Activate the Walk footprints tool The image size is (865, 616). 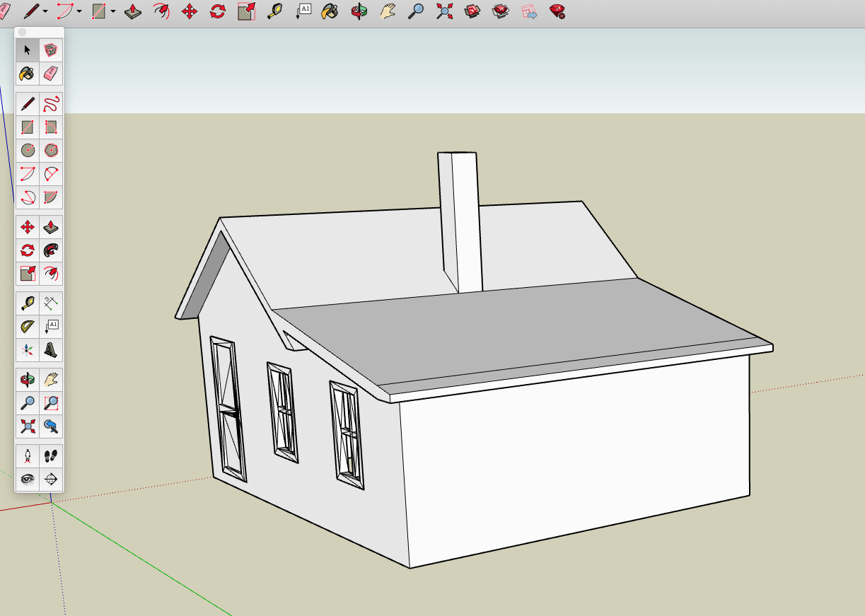[x=51, y=457]
